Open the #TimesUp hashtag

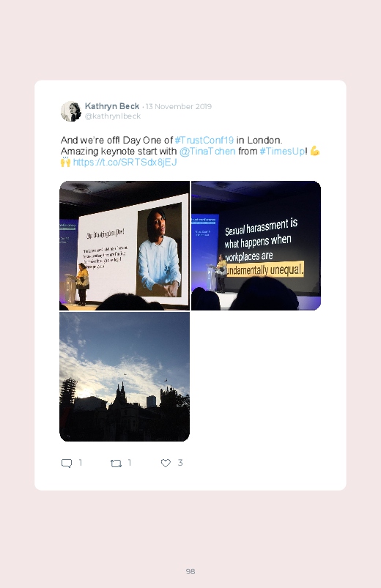tap(282, 151)
